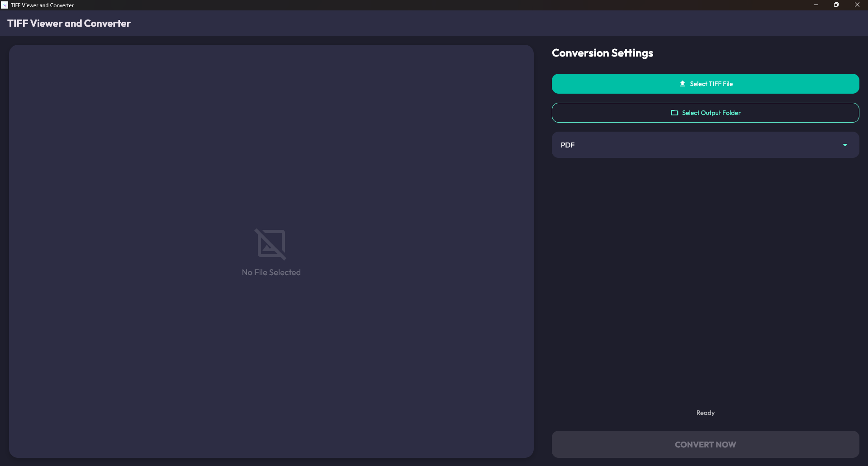This screenshot has height=466, width=868.
Task: Select the TIFF Viewer and Converter header
Action: point(69,23)
